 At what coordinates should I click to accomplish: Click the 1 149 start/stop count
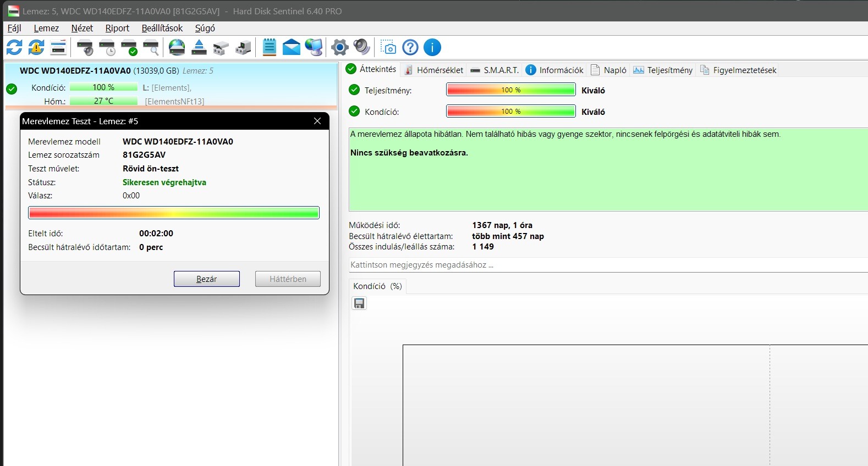(x=483, y=247)
